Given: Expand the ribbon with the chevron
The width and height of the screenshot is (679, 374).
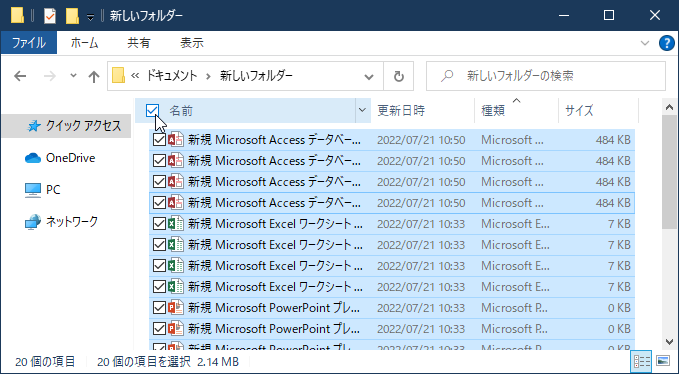Looking at the screenshot, I should (x=645, y=43).
